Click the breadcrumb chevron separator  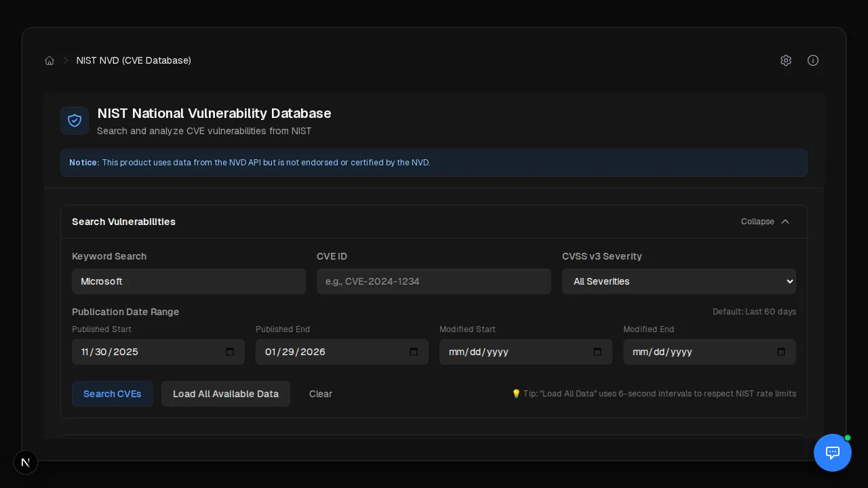click(66, 60)
